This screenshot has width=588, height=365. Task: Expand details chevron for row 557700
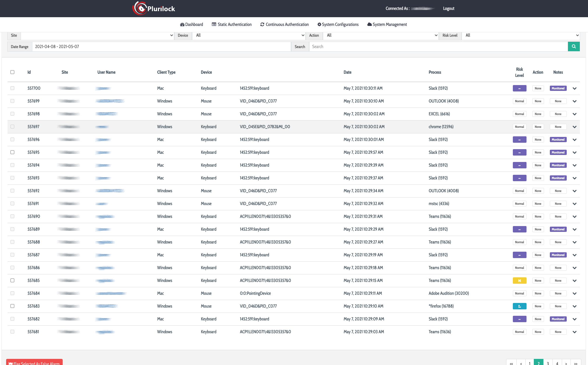(574, 88)
